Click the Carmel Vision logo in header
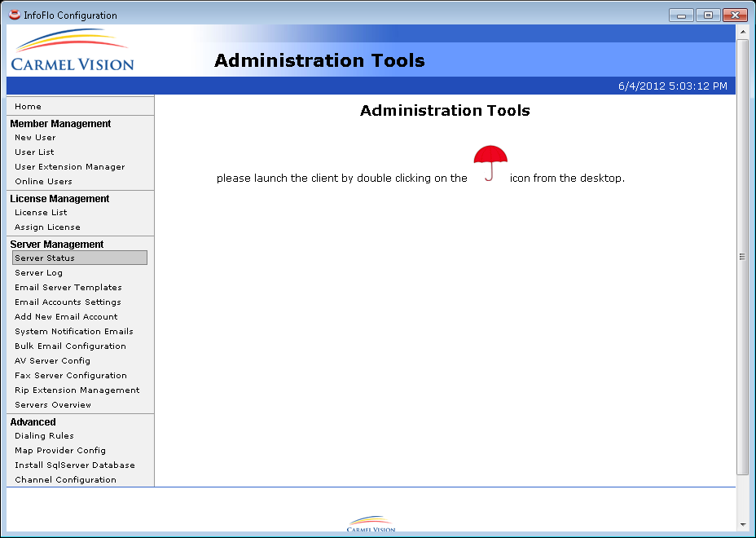756x538 pixels. click(x=73, y=51)
